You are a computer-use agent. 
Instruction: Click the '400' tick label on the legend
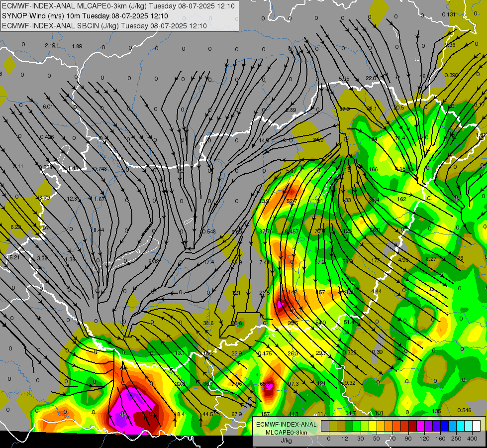[x=472, y=439]
